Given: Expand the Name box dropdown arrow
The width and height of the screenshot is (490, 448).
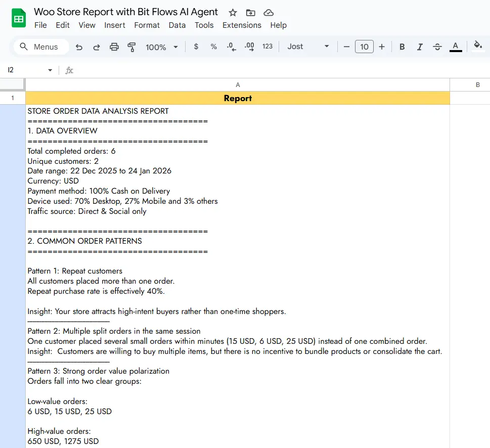Looking at the screenshot, I should pos(50,70).
